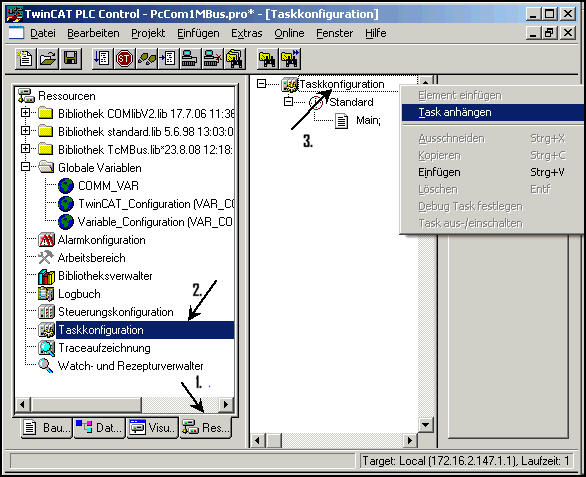Screen dimensions: 586x477
Task: Click down arrow of task tree scrollbar
Action: [x=425, y=425]
